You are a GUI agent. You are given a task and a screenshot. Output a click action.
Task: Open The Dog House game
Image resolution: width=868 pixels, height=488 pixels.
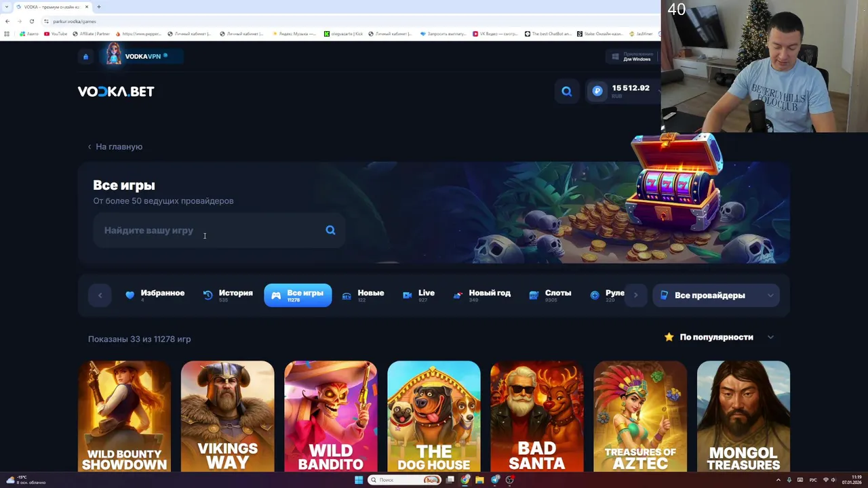point(434,416)
